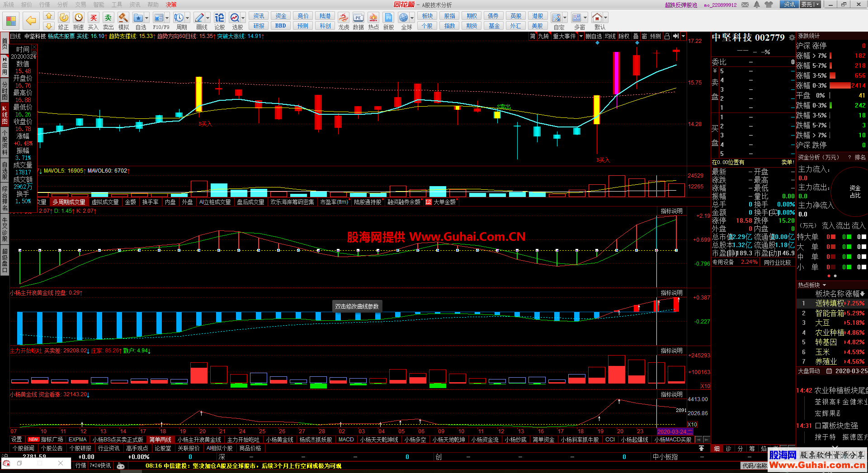This screenshot has height=473, width=868.
Task: Toggle the chart panel collapse arrow-to-bar icon
Action: (676, 36)
